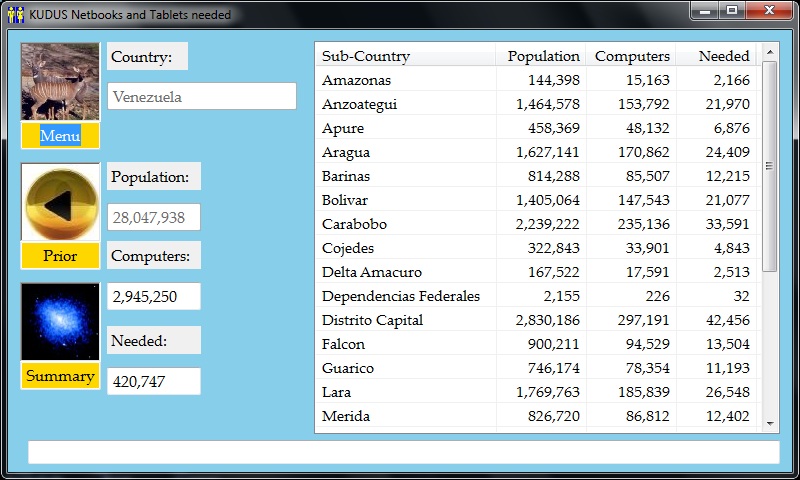Click the Computers column header
Image resolution: width=800 pixels, height=480 pixels.
pos(631,56)
